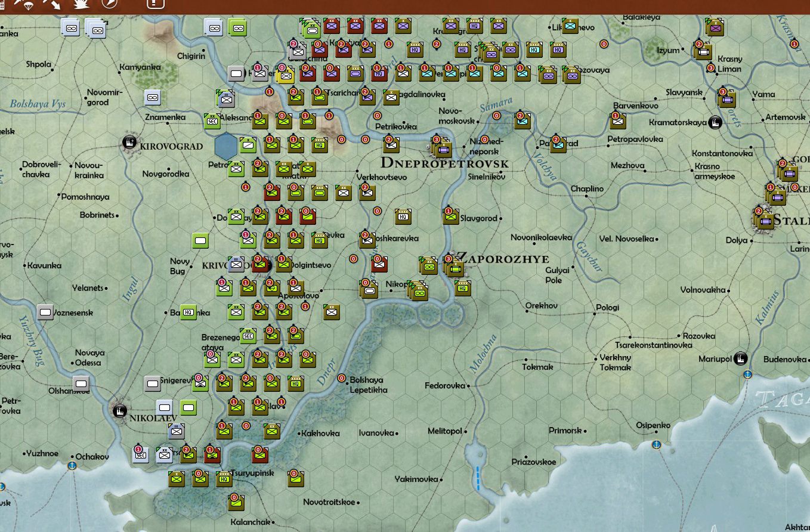Select the unit stack at Dnepropetrovsk
Image resolution: width=810 pixels, height=532 pixels.
[443, 148]
